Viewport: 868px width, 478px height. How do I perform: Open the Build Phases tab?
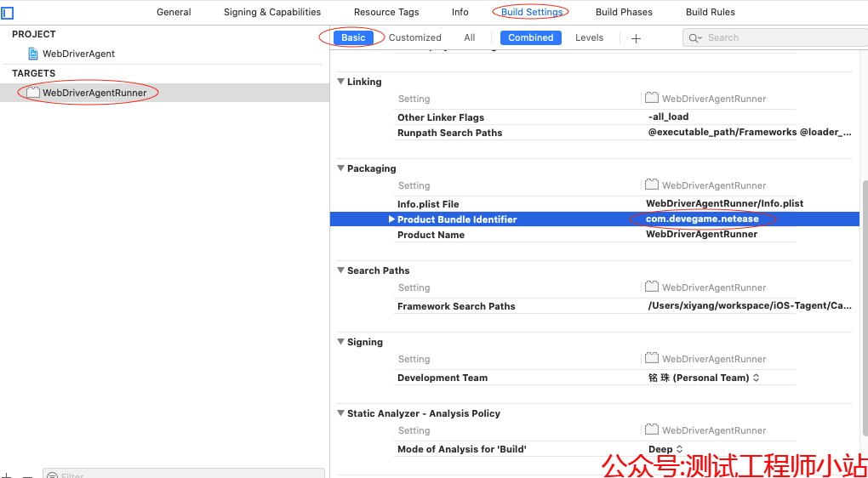pyautogui.click(x=624, y=12)
